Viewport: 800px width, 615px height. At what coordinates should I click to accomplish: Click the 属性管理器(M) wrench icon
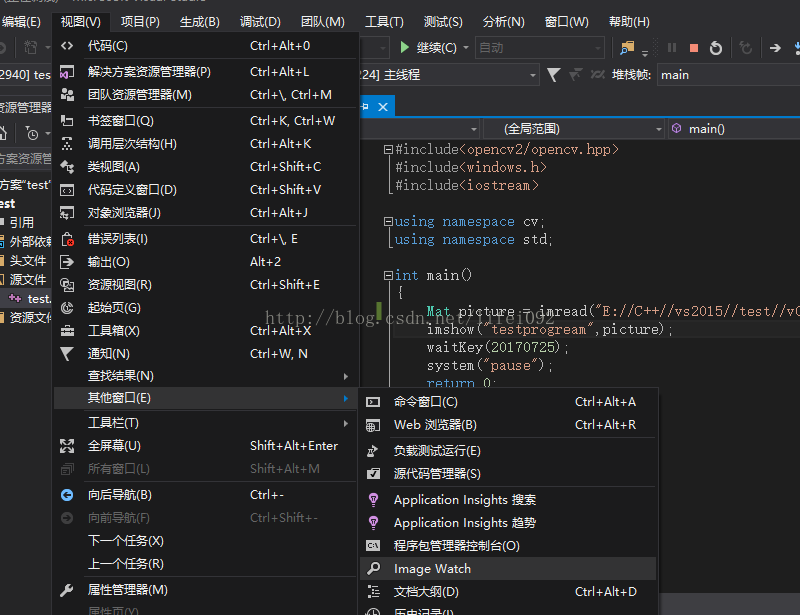pos(67,590)
